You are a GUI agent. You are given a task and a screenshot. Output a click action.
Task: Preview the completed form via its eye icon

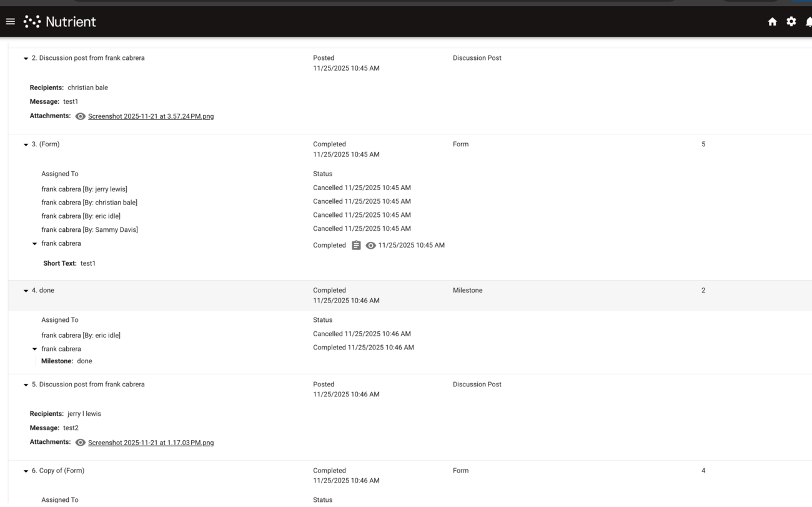[371, 245]
